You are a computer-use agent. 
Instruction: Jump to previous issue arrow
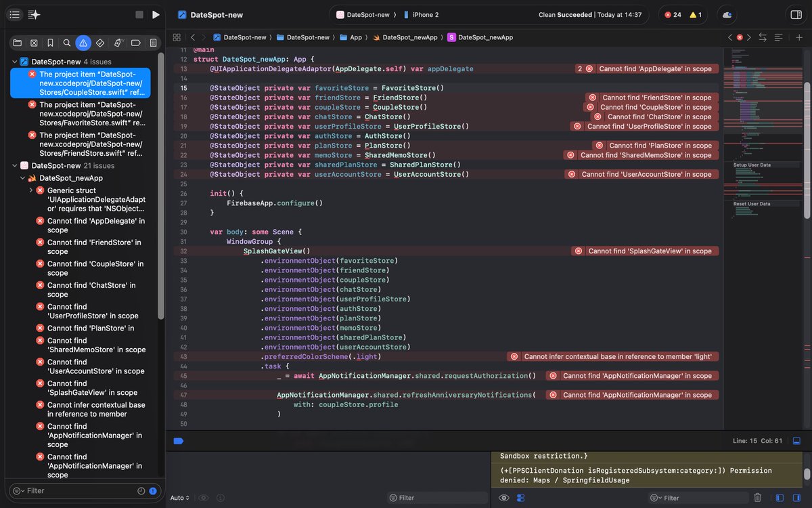[730, 37]
